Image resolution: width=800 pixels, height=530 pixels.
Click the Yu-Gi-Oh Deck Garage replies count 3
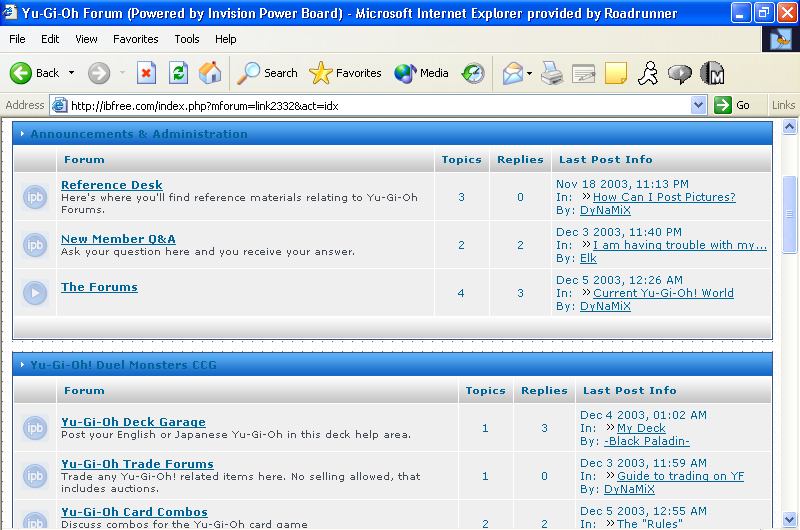coord(544,428)
